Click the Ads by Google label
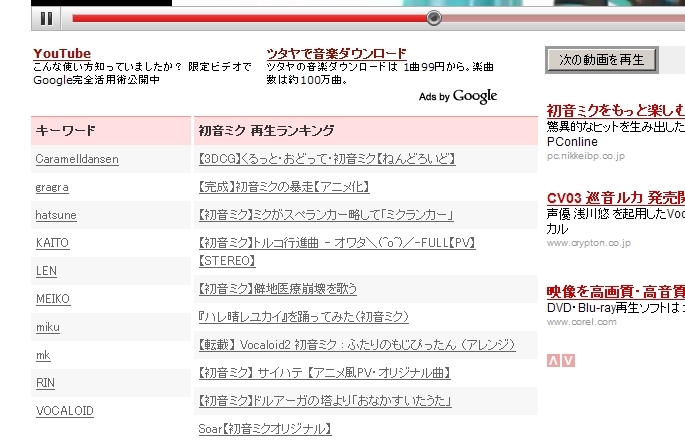This screenshot has width=685, height=445. tap(458, 96)
